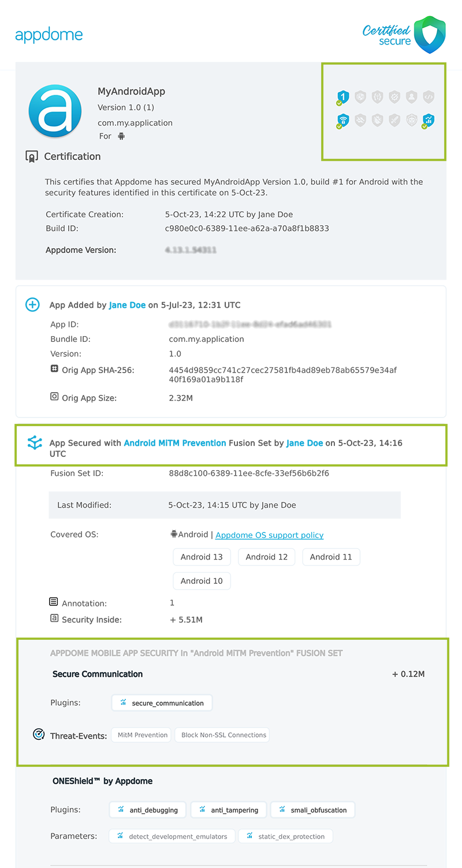This screenshot has width=462, height=868.
Task: Click the fusion set arrows icon beside App Secured
Action: point(35,443)
